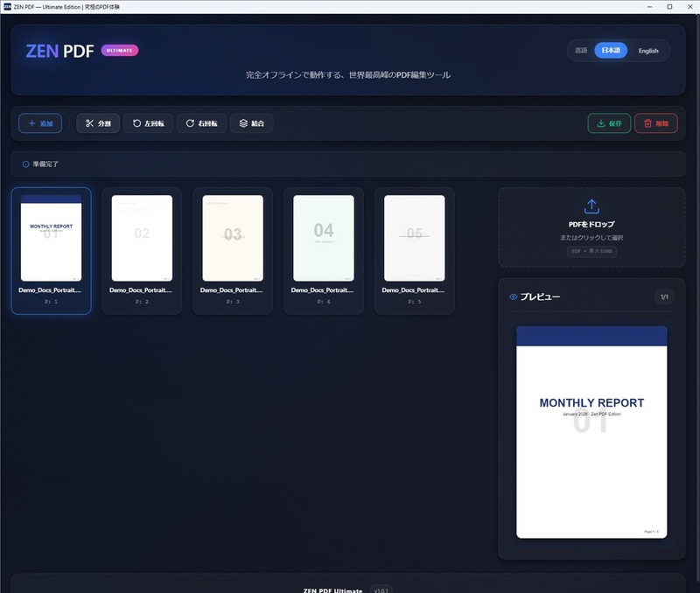700x593 pixels.
Task: Select the scissors 分割 split tool
Action: (x=98, y=123)
